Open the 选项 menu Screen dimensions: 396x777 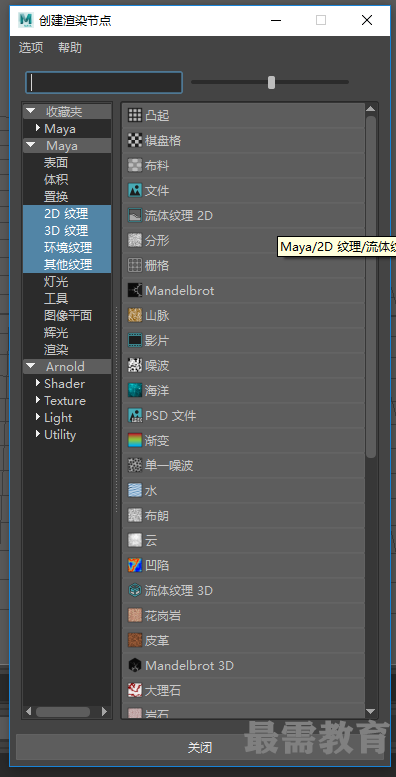31,48
